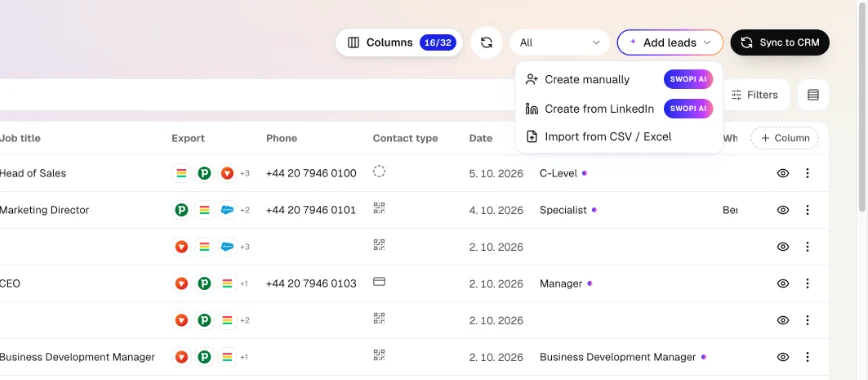868x380 pixels.
Task: Click the green P export icon for Marketing Director
Action: pos(182,210)
